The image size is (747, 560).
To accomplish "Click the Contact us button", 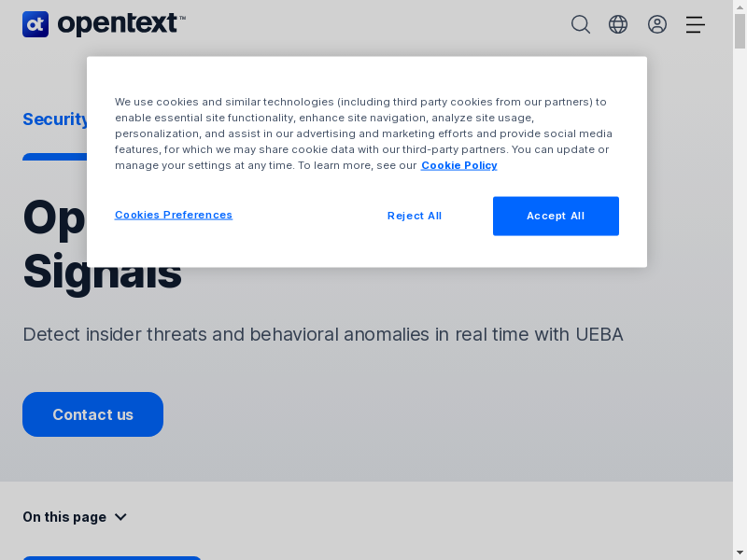I will (92, 414).
